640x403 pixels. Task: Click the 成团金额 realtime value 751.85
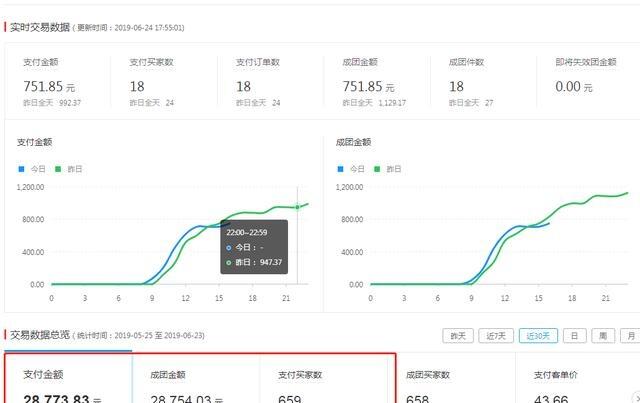click(369, 87)
